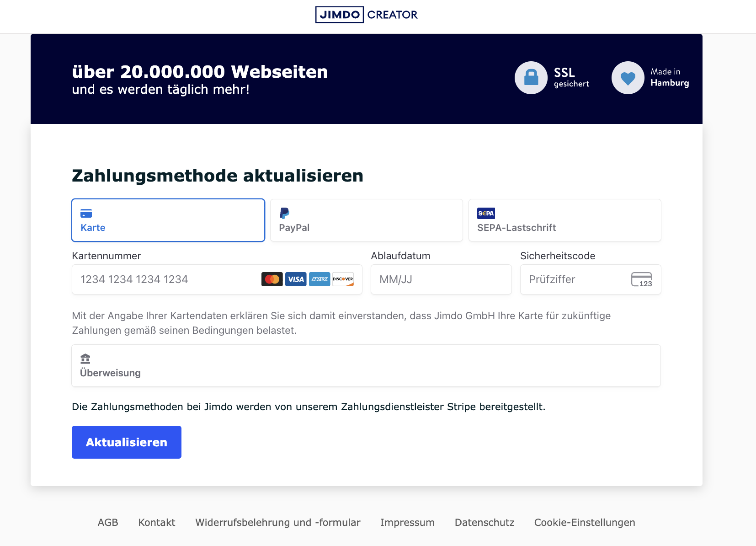Click the credit card icon above Karte
Screen dimensions: 756x546
86,214
